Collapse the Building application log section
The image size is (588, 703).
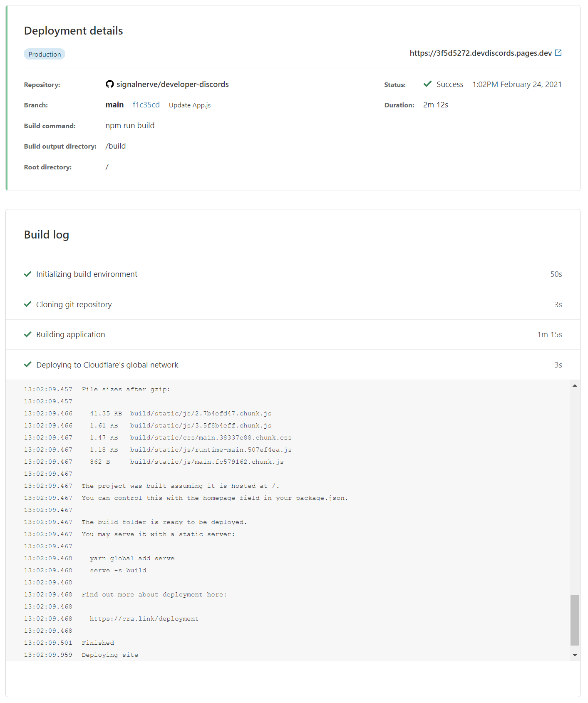point(70,334)
